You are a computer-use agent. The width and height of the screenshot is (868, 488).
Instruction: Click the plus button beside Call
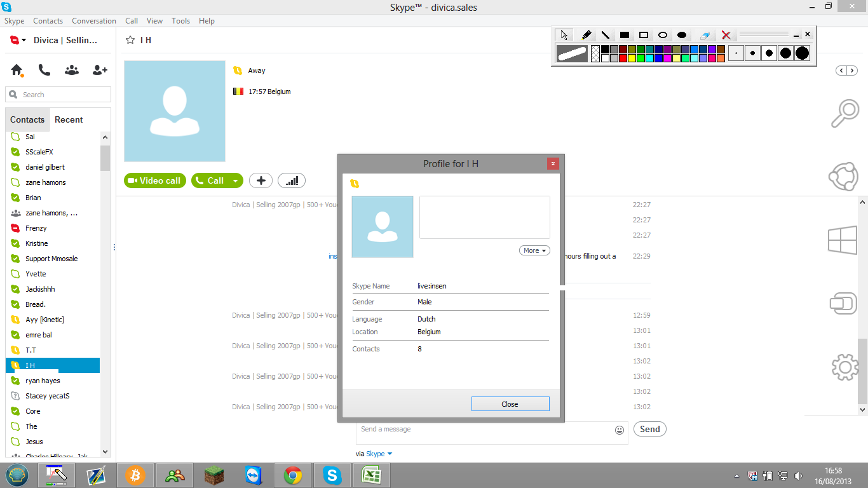[261, 180]
